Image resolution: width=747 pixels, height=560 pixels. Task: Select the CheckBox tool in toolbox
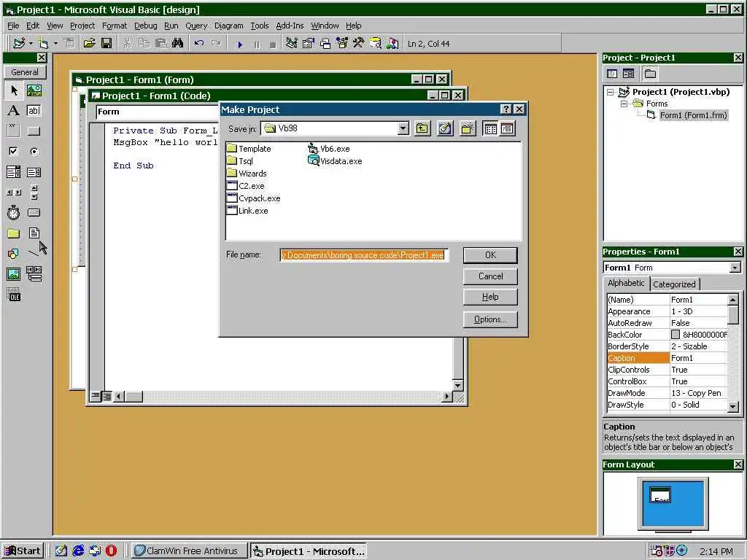(x=13, y=152)
